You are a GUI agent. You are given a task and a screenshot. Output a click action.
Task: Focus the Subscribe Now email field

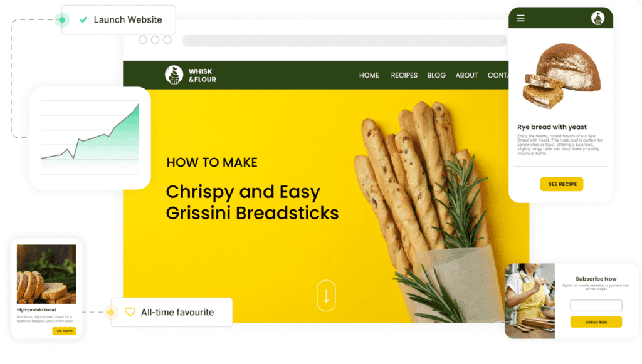(x=596, y=305)
